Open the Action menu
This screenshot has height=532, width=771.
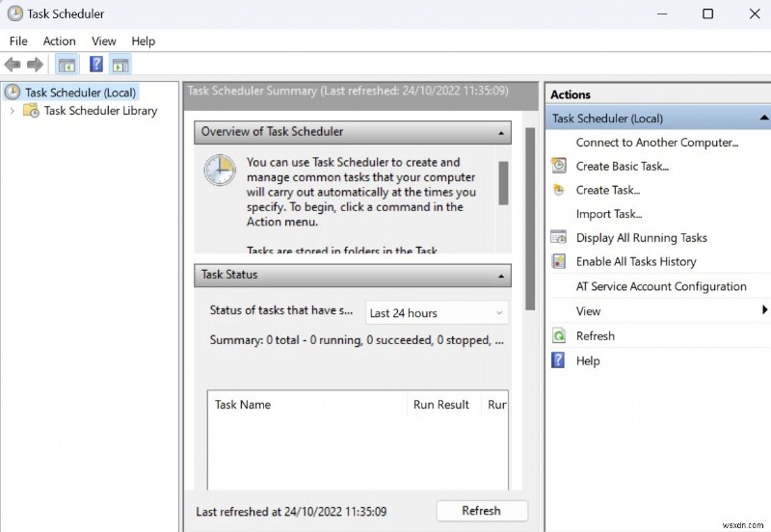point(60,41)
